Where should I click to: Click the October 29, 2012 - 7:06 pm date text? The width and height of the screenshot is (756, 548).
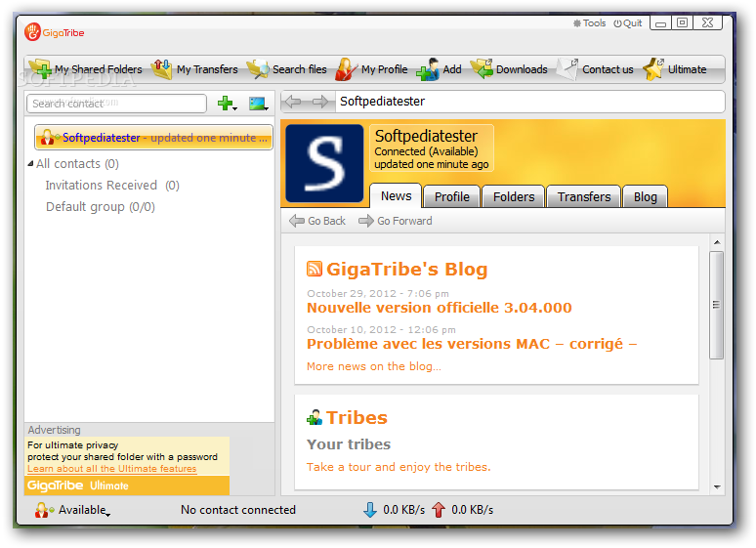[378, 294]
